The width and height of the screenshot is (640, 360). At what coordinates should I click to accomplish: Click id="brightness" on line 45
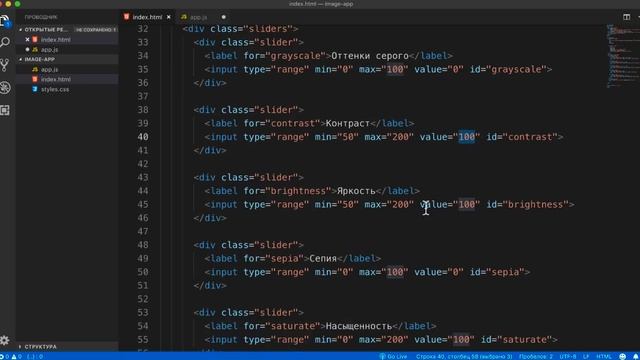click(x=527, y=204)
